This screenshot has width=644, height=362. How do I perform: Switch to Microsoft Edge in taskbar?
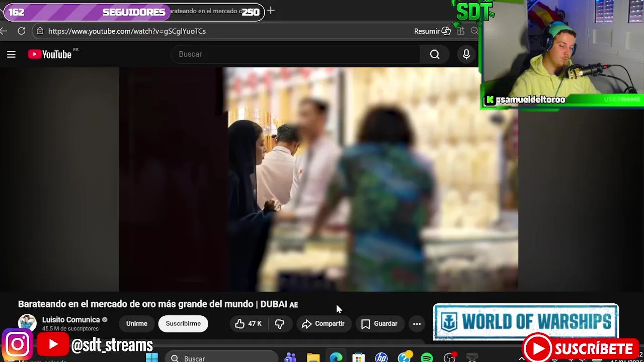336,358
